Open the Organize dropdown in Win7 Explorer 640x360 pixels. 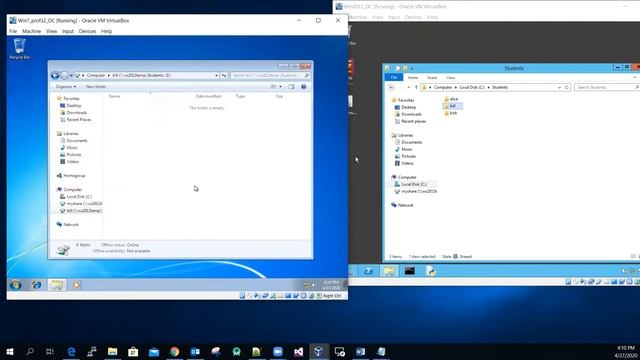pos(66,87)
